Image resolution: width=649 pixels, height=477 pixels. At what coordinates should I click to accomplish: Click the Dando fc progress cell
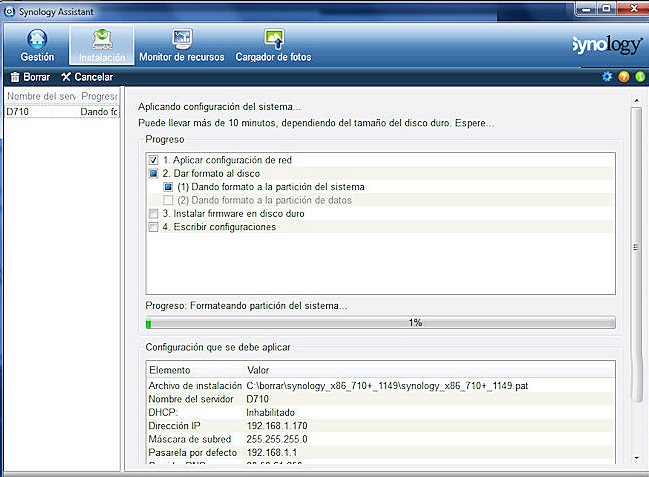[x=99, y=112]
